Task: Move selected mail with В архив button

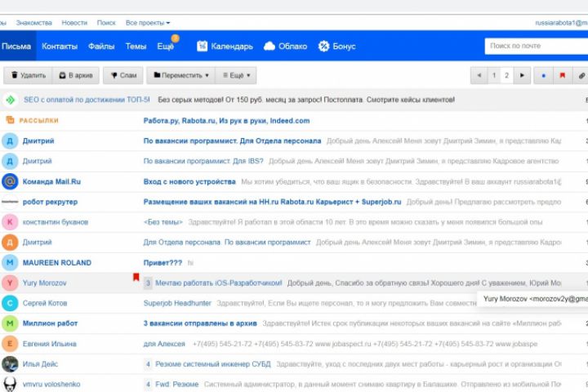Action: (76, 75)
